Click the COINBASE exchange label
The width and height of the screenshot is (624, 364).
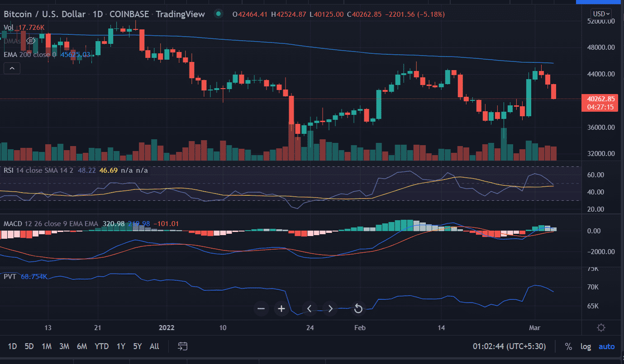(129, 14)
